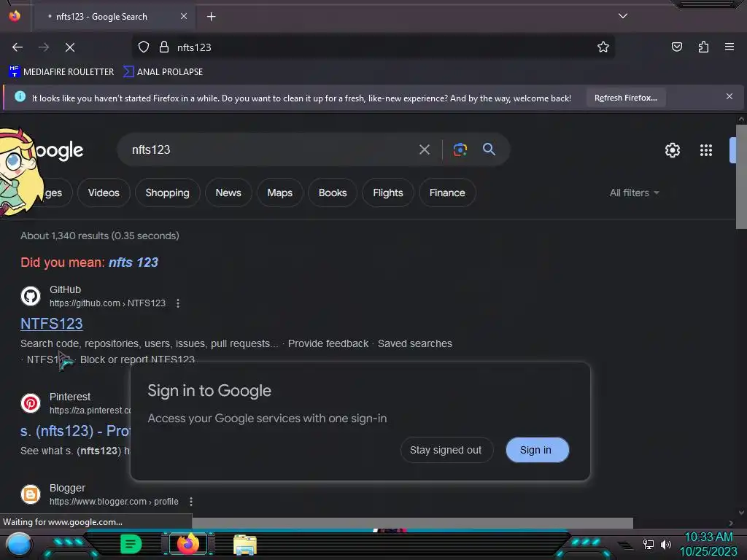Open the NTFS123 GitHub result
Screen dimensions: 747x560
tap(52, 324)
